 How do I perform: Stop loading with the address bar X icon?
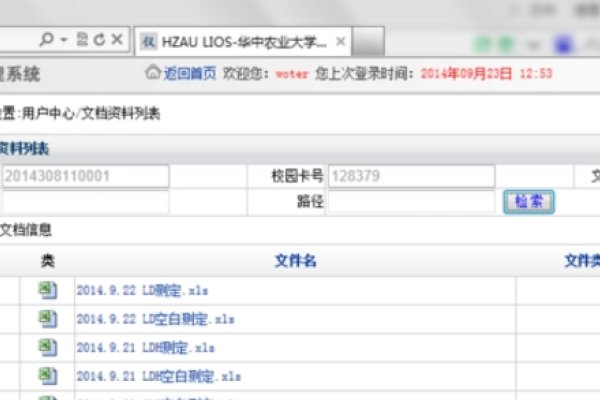pyautogui.click(x=117, y=39)
